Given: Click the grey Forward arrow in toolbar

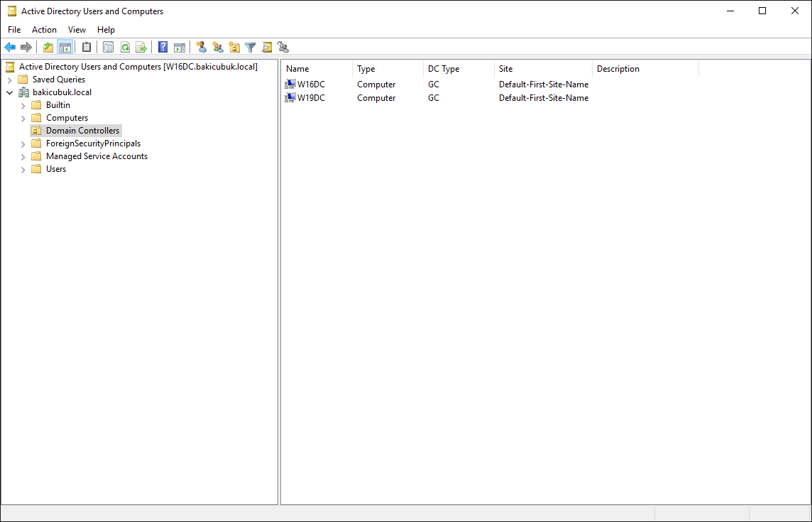Looking at the screenshot, I should point(26,48).
